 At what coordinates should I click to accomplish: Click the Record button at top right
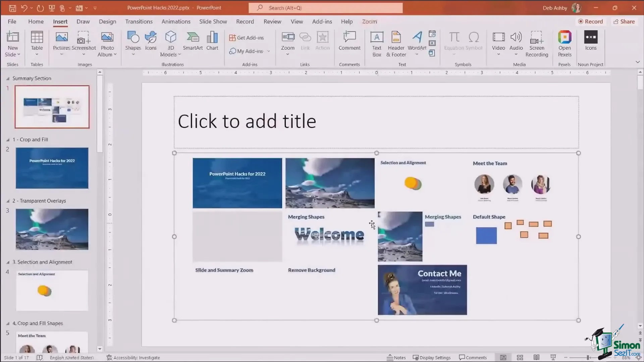[x=590, y=21]
